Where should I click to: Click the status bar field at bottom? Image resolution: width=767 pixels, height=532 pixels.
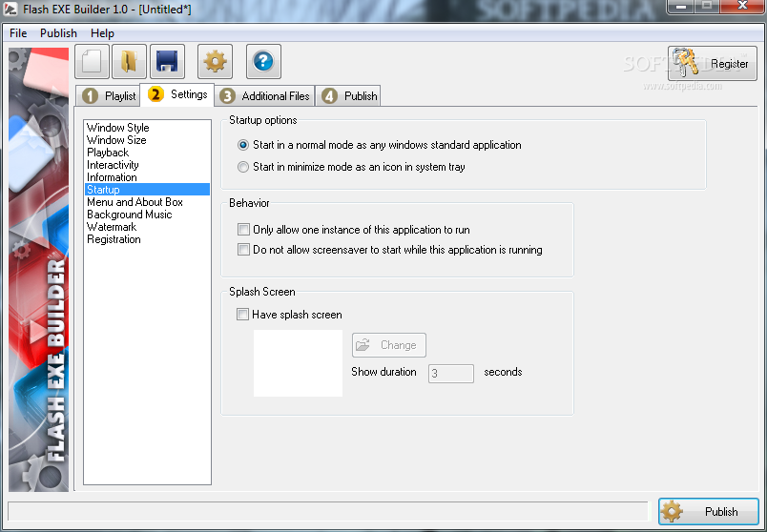328,511
